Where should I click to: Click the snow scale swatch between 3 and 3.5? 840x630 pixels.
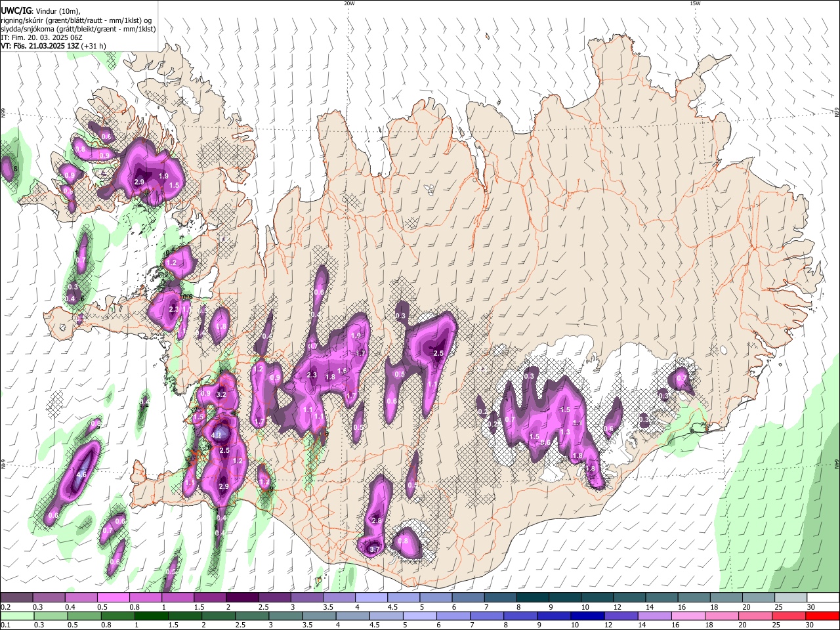click(306, 597)
